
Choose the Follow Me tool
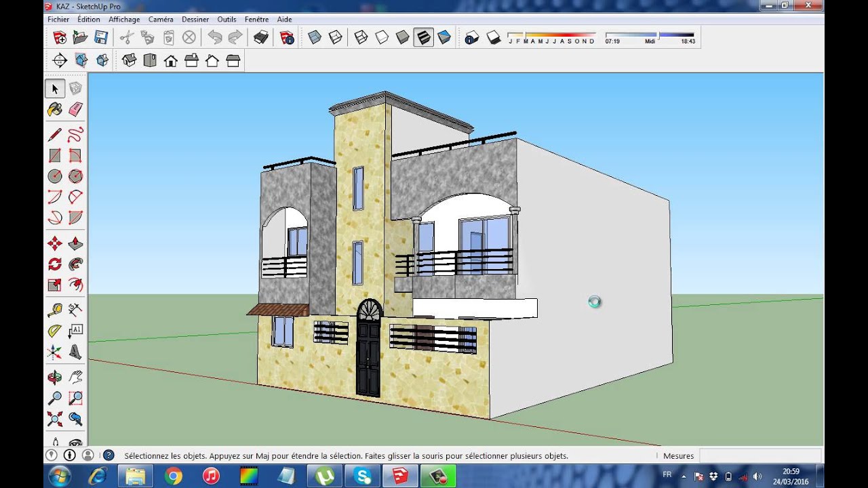click(75, 264)
